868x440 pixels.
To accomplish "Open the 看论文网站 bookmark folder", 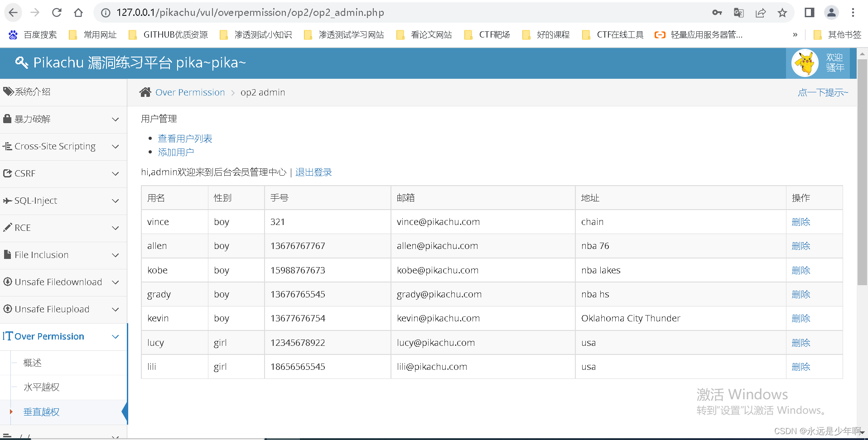I will point(424,35).
